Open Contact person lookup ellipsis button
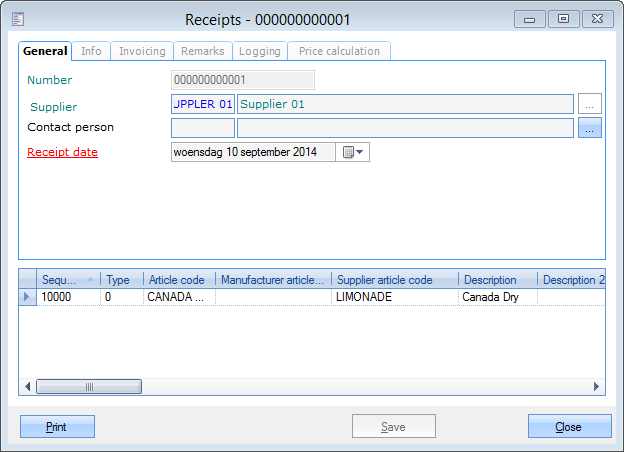This screenshot has height=452, width=624. pyautogui.click(x=590, y=128)
